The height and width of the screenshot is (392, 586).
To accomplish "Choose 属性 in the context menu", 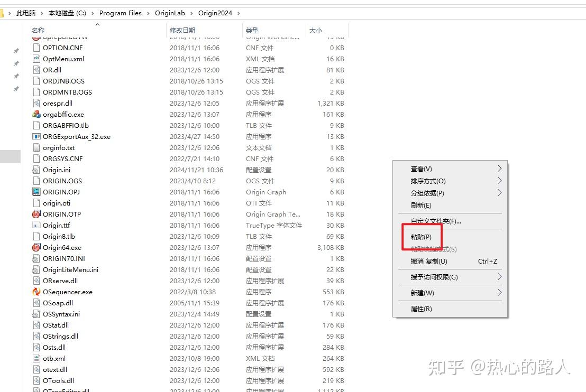I will tap(422, 309).
